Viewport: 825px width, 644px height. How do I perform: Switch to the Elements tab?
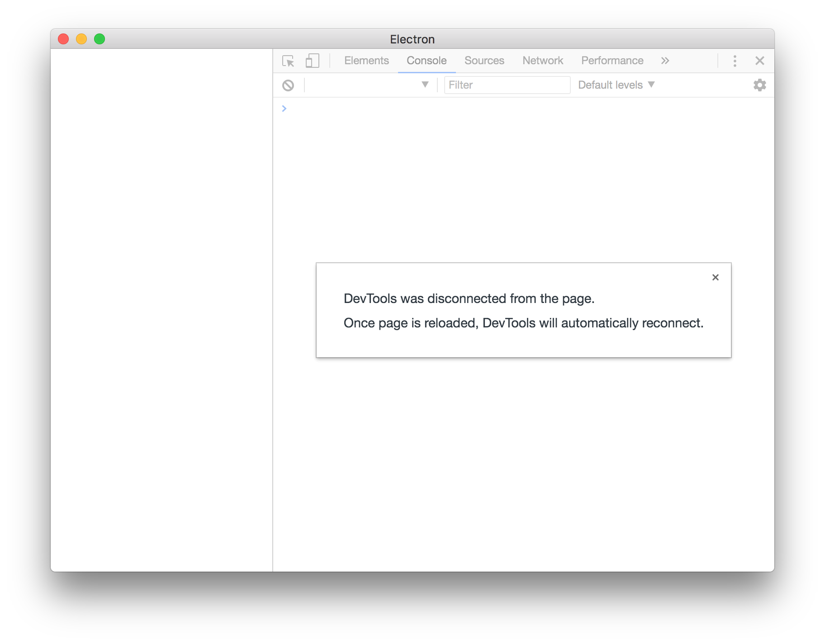pos(366,60)
